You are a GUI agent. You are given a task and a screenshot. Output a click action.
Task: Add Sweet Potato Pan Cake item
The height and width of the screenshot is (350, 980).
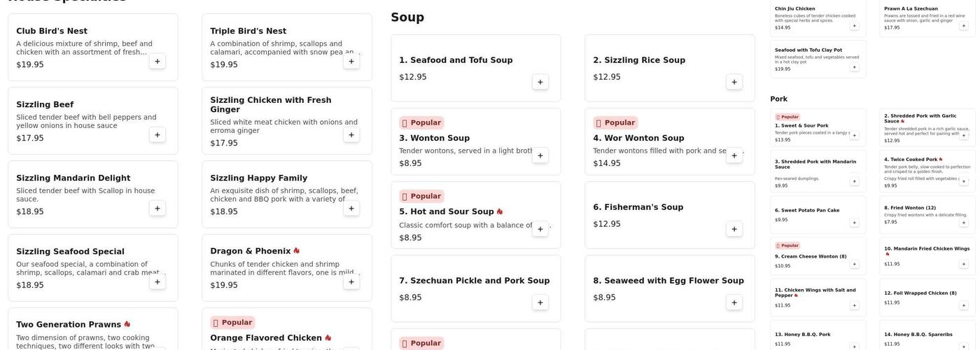coord(854,223)
